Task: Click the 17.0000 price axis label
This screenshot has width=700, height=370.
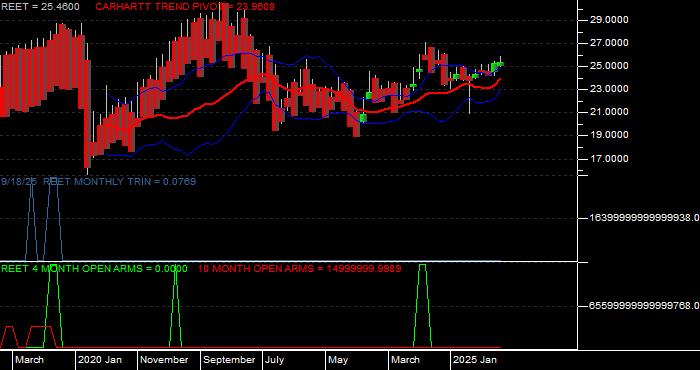Action: (609, 159)
